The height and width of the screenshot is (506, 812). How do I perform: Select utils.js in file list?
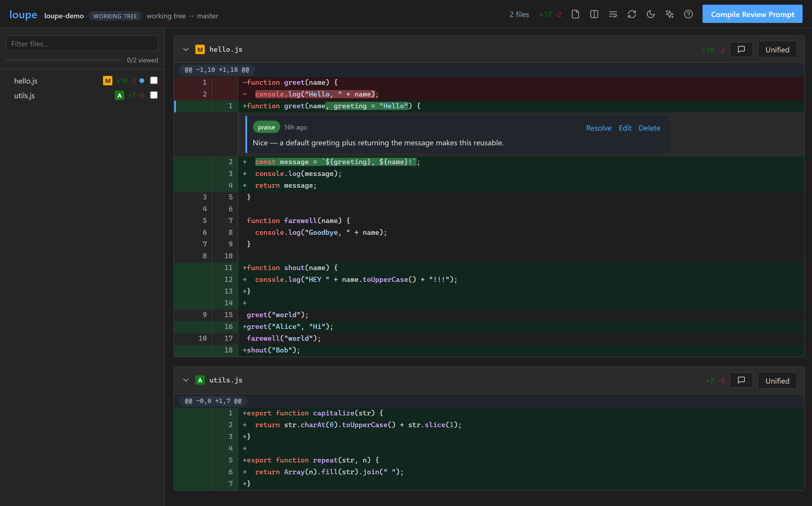[82, 95]
